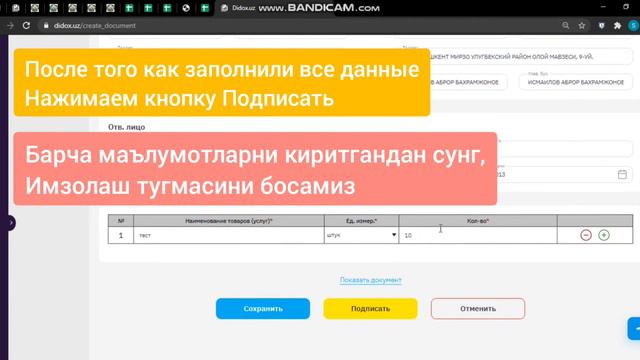Image resolution: width=640 pixels, height=360 pixels.
Task: Open the shield extension icon
Action: click(x=601, y=25)
